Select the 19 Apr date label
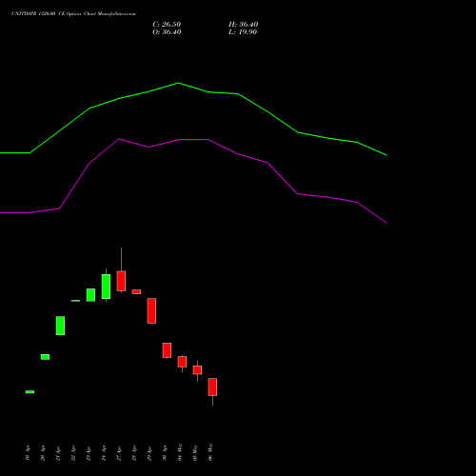The height and width of the screenshot is (476, 476). [28, 453]
